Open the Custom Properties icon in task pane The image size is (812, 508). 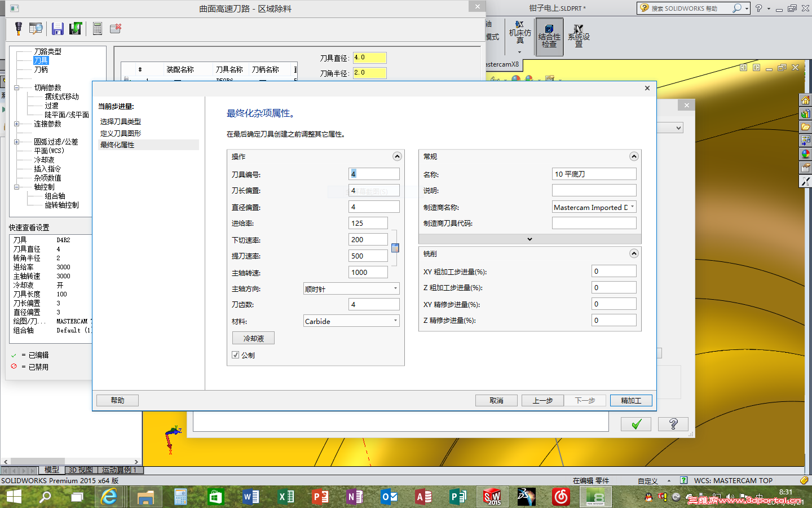pyautogui.click(x=805, y=168)
